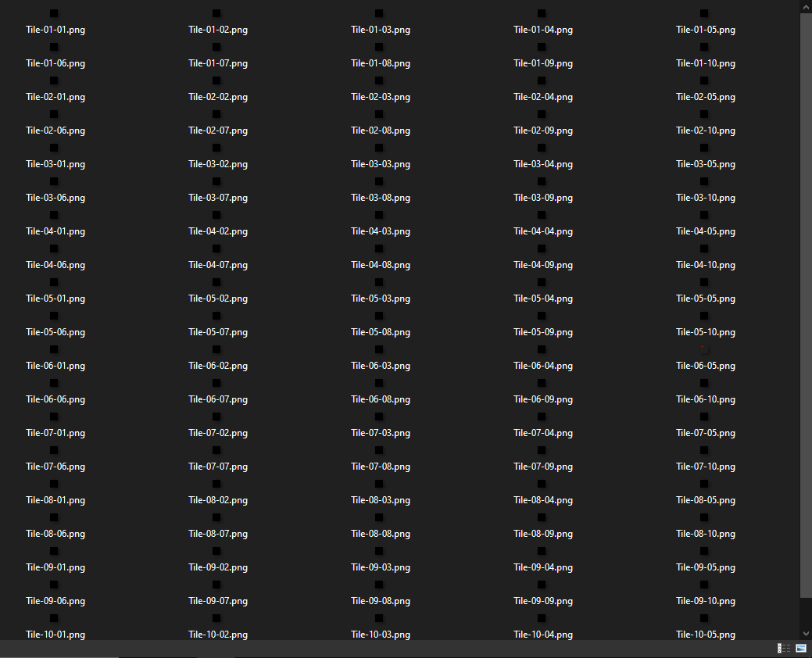
Task: Select file Tile-08-10.png
Action: [x=706, y=535]
